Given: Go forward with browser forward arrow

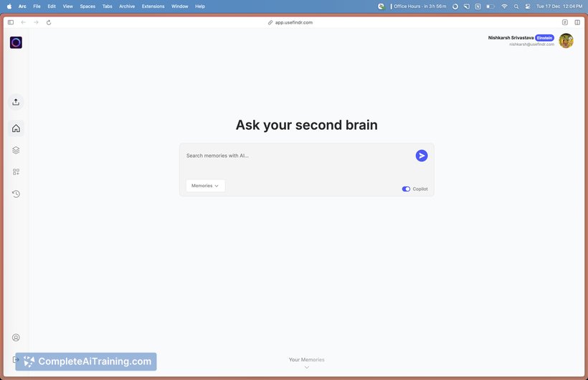Looking at the screenshot, I should (x=36, y=22).
